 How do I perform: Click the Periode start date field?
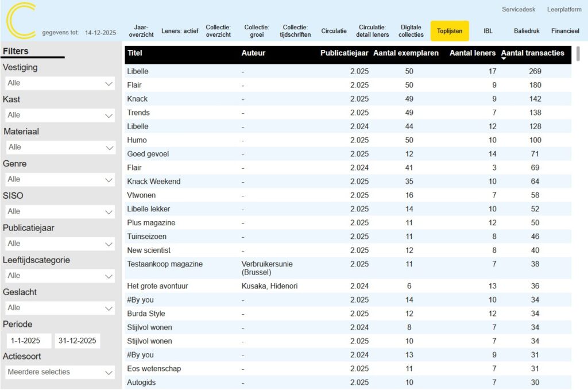29,341
